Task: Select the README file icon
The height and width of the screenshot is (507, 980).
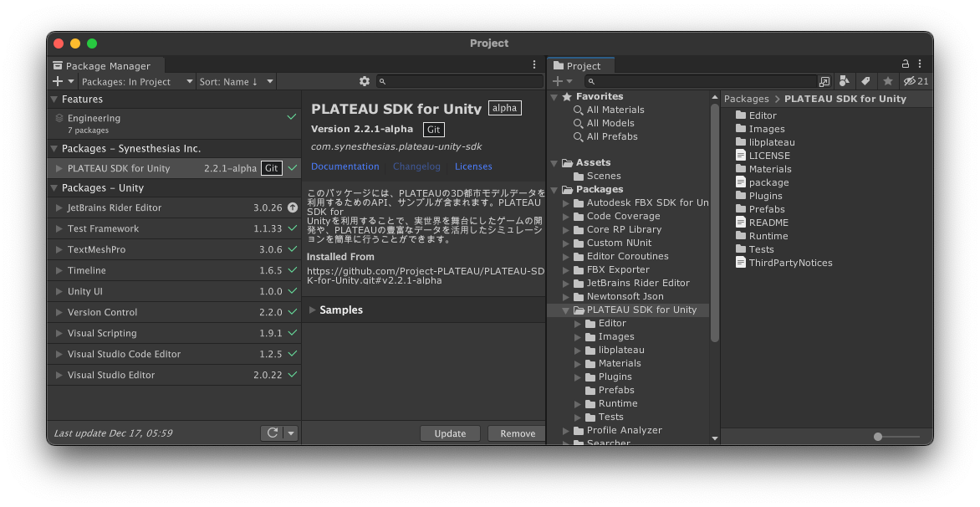Action: pyautogui.click(x=741, y=223)
